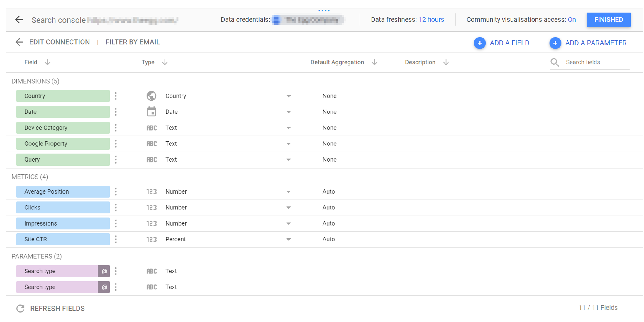Image resolution: width=644 pixels, height=322 pixels.
Task: Click the four-dot drag handle at top
Action: click(324, 10)
